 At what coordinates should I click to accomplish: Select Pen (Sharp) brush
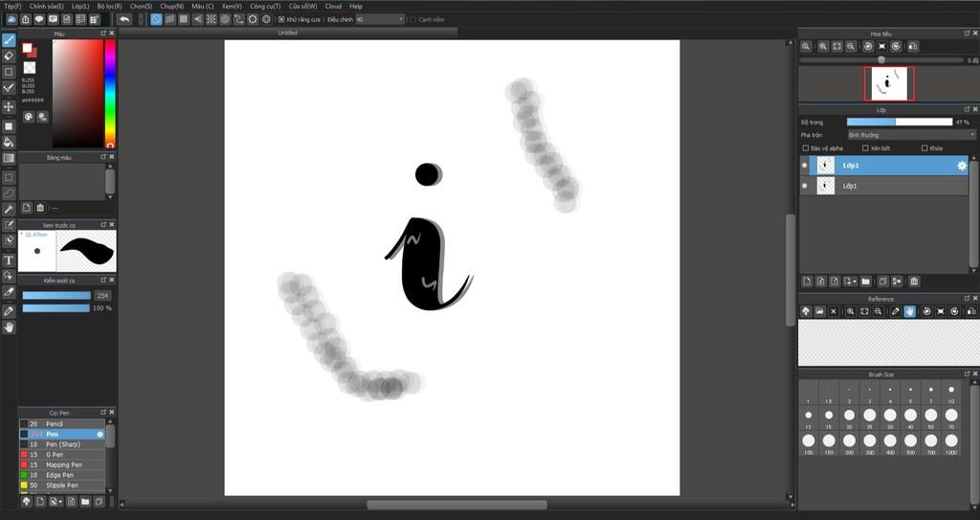tap(62, 444)
